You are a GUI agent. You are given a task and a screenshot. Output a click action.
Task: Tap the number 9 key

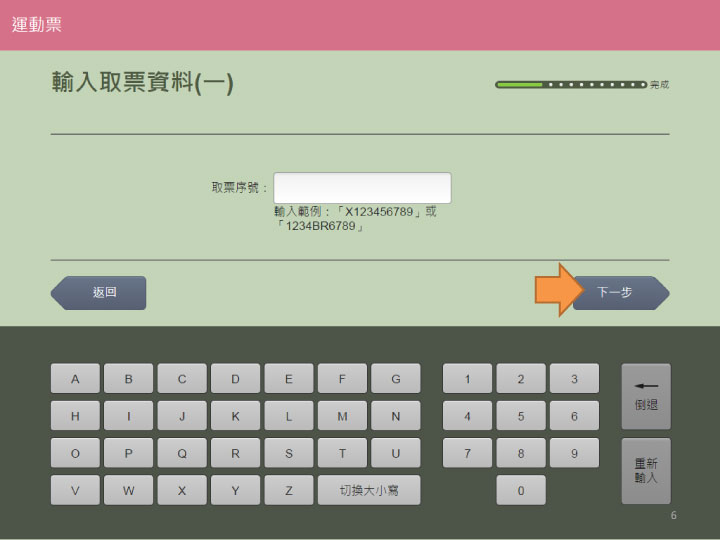pos(574,453)
